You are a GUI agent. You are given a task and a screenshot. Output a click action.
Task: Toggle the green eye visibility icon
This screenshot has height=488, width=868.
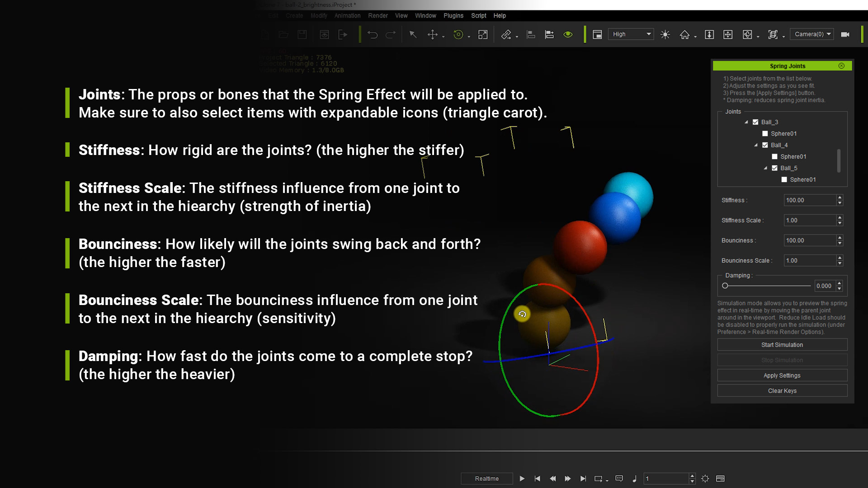(x=568, y=34)
